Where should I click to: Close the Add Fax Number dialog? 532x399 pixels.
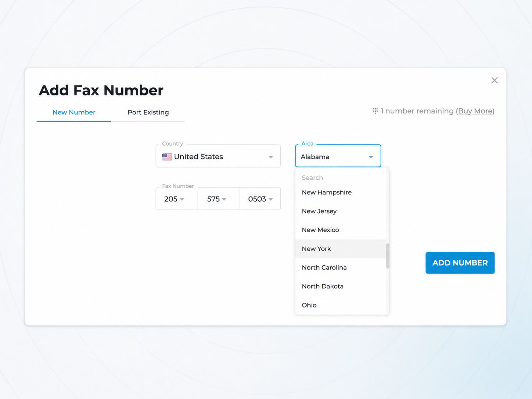[x=495, y=80]
